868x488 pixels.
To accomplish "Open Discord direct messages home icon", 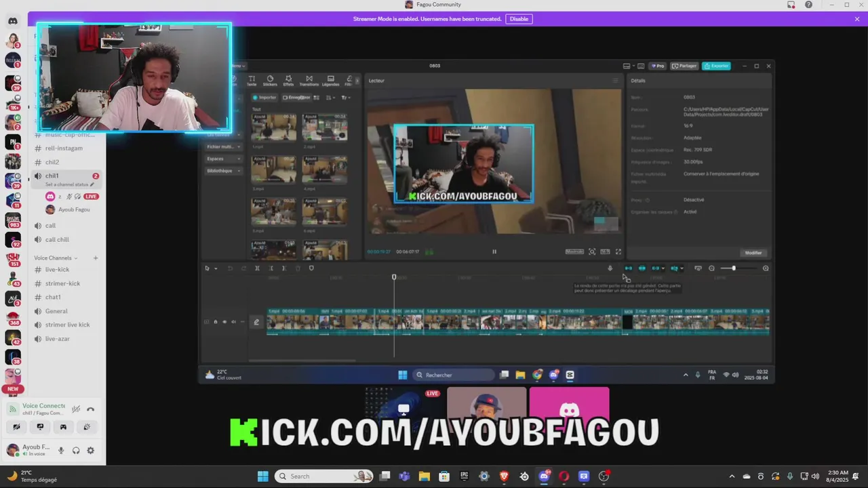I will (x=12, y=21).
